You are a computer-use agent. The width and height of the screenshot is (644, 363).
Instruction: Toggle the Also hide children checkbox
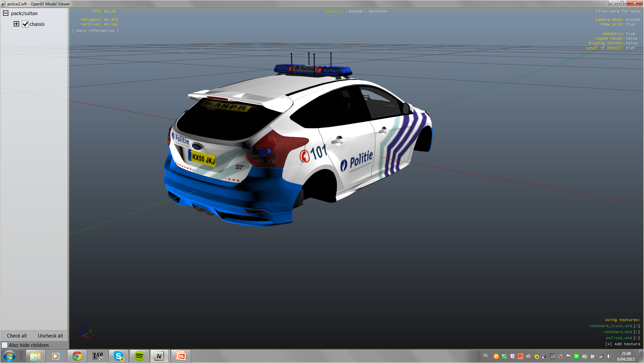[x=4, y=345]
